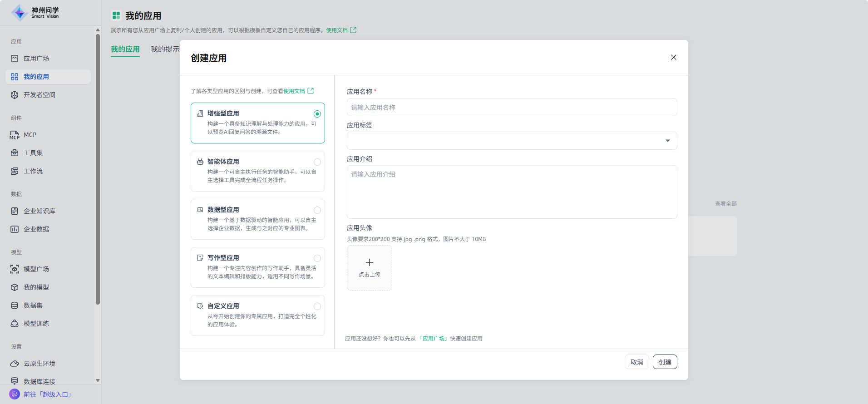Open 应用广场 in sidebar menu
Image resolution: width=868 pixels, height=404 pixels.
coord(36,59)
